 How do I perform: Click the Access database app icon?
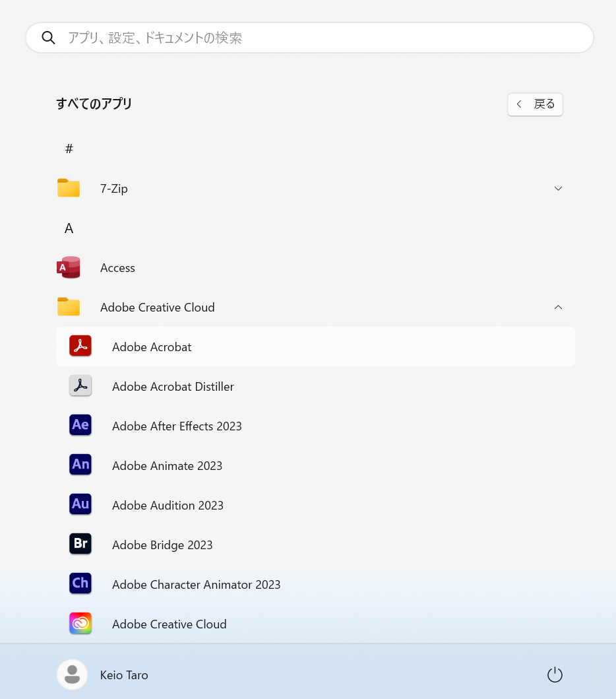(x=69, y=267)
